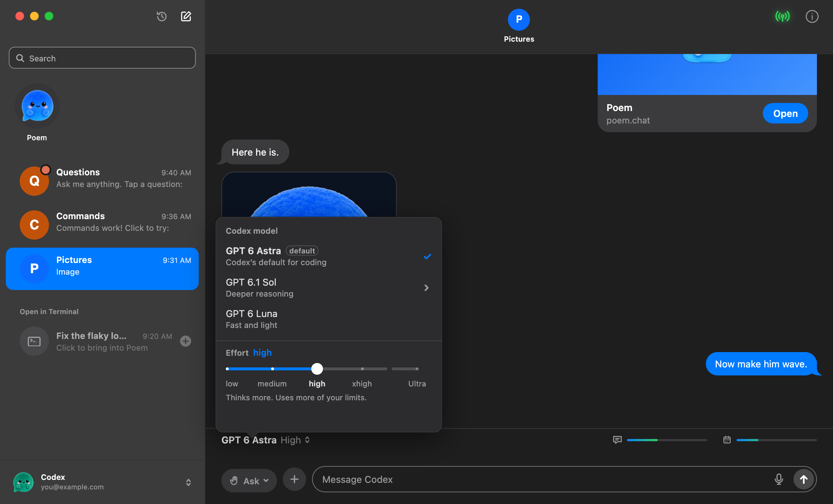Open the Commands conversation
833x504 pixels.
102,225
